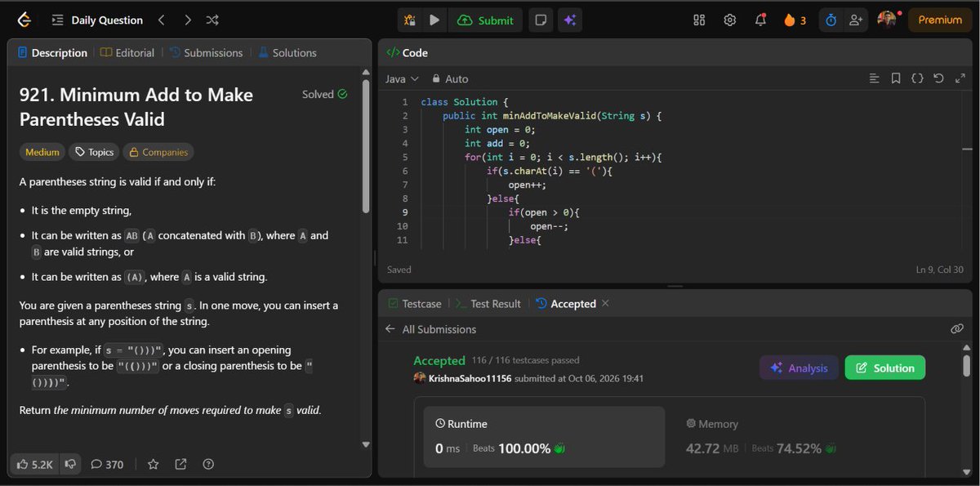
Task: Click the Premium button
Action: pos(940,20)
